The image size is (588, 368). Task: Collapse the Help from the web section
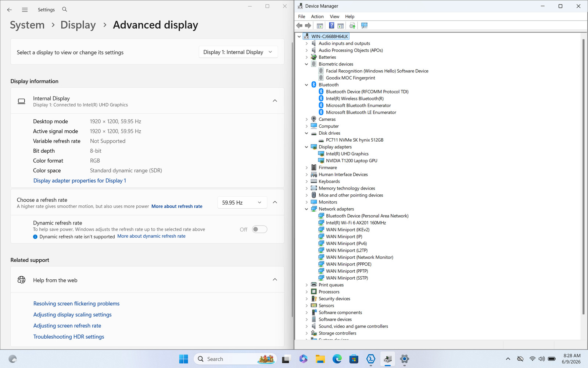pyautogui.click(x=275, y=280)
